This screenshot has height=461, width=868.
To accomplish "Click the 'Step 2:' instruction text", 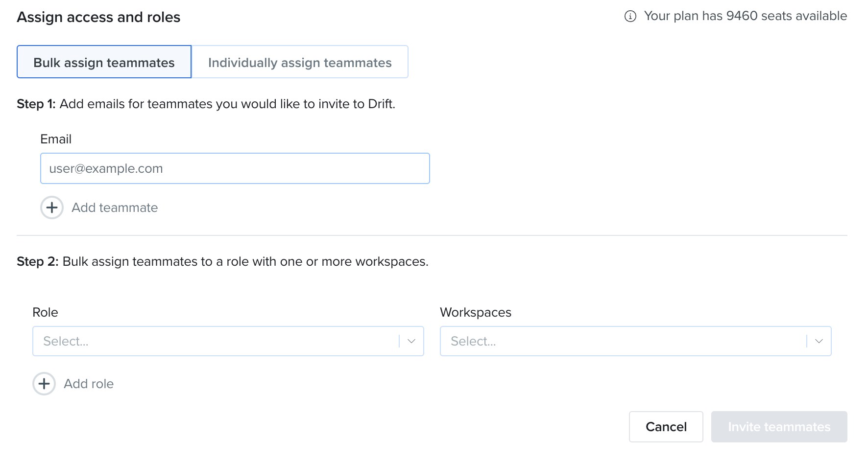I will tap(222, 261).
